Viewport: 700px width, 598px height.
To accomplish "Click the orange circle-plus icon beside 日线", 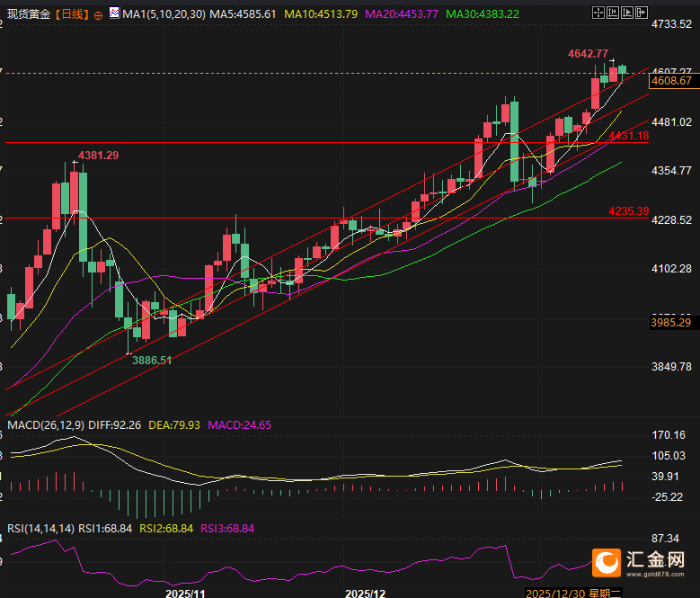I will (98, 15).
